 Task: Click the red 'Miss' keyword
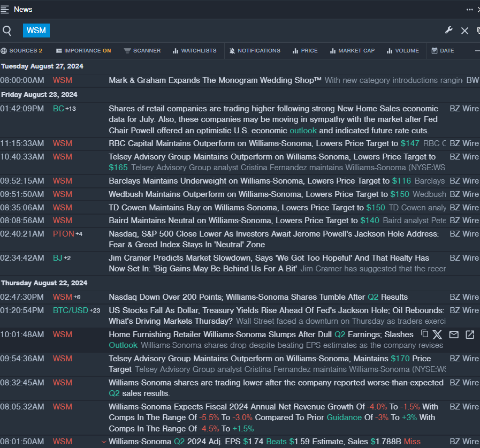click(412, 442)
